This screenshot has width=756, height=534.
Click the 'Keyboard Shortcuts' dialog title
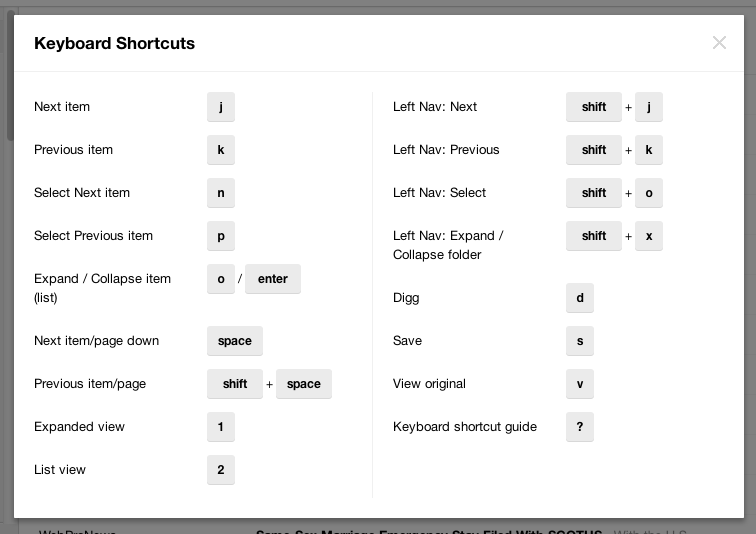(114, 43)
